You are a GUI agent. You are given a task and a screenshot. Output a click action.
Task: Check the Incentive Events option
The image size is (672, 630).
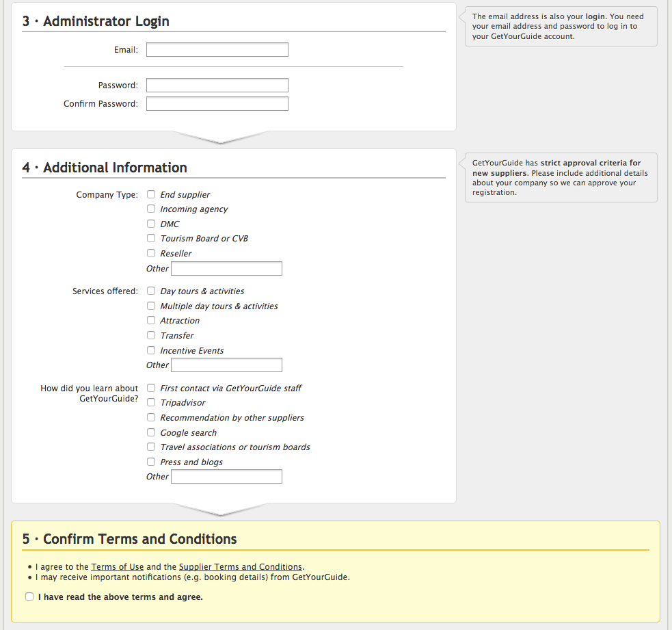152,350
